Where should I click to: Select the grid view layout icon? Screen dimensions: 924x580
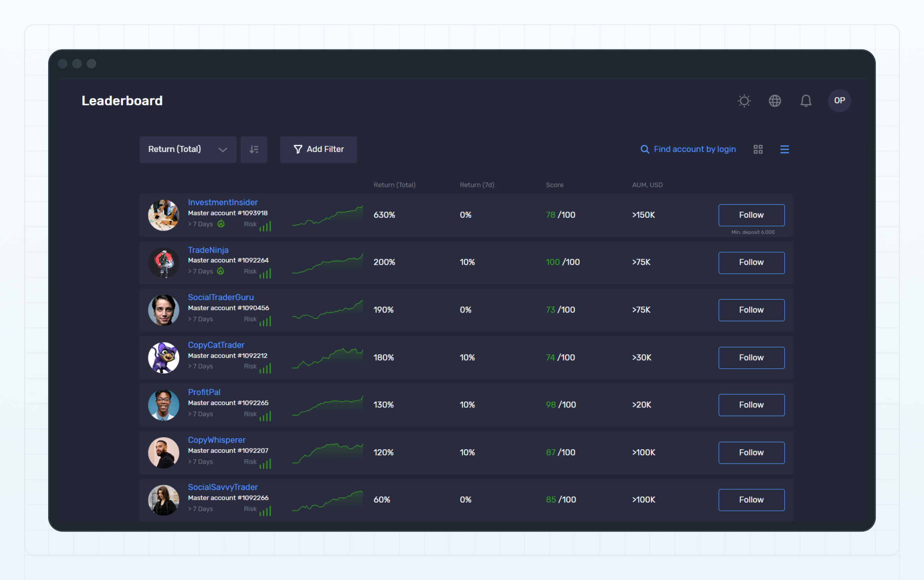(758, 149)
